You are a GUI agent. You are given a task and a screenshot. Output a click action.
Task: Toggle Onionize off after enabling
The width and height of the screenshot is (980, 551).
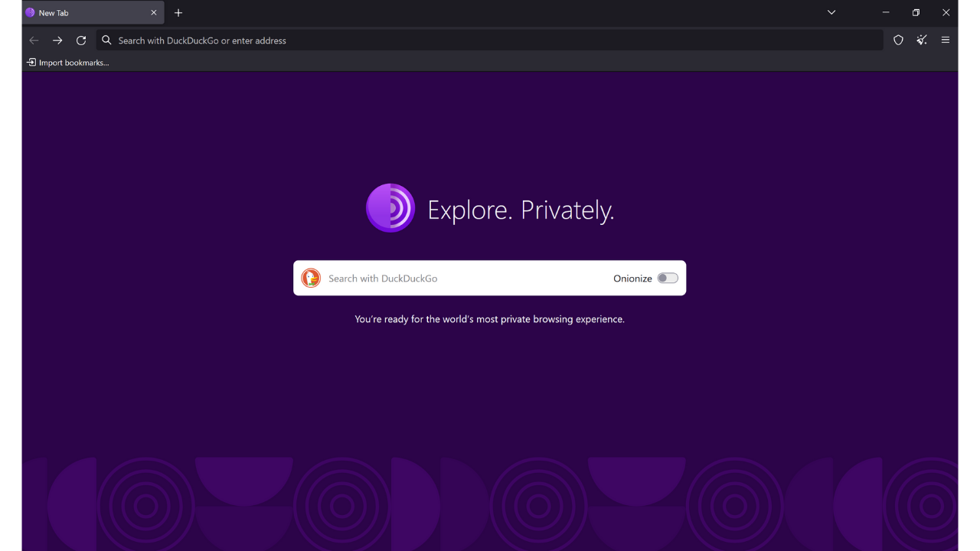tap(667, 278)
